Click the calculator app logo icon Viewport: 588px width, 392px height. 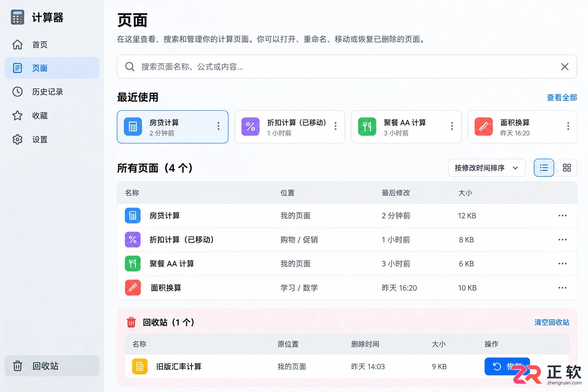point(18,18)
